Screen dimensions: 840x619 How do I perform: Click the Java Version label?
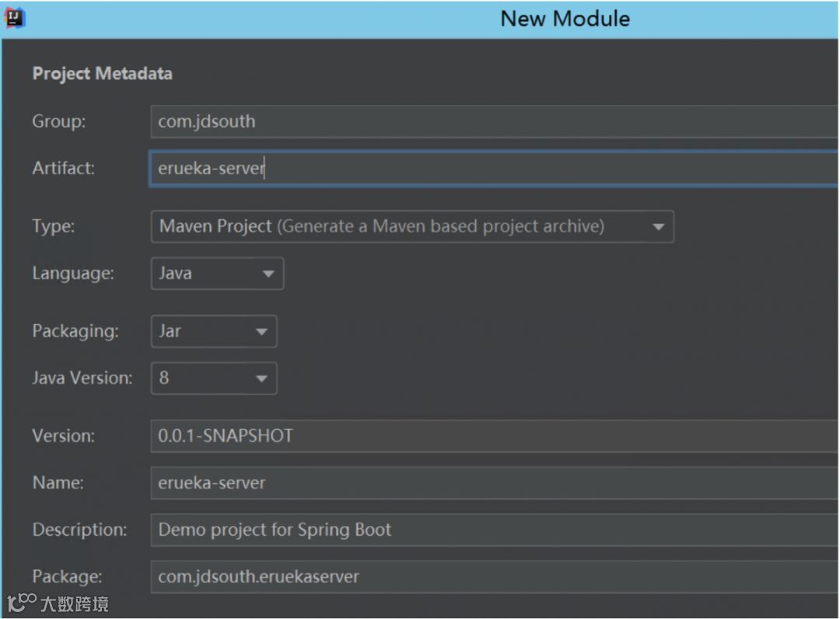pyautogui.click(x=82, y=378)
